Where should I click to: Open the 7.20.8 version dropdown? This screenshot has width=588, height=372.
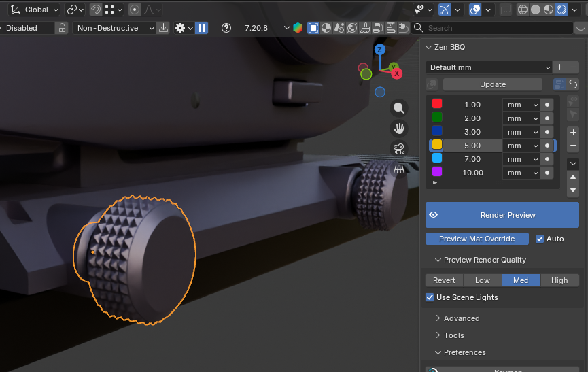coord(266,28)
